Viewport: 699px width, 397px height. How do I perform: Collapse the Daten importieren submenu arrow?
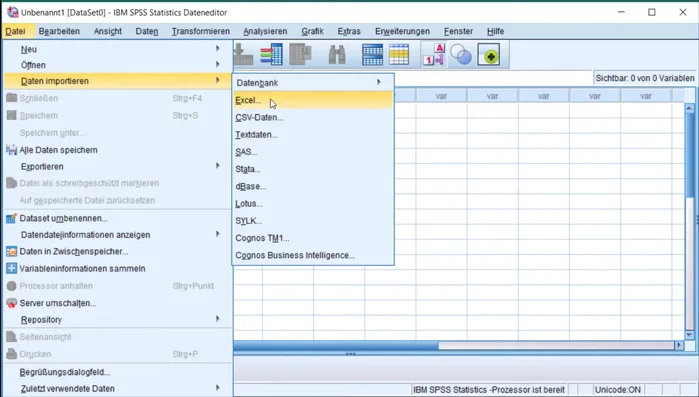tap(218, 80)
